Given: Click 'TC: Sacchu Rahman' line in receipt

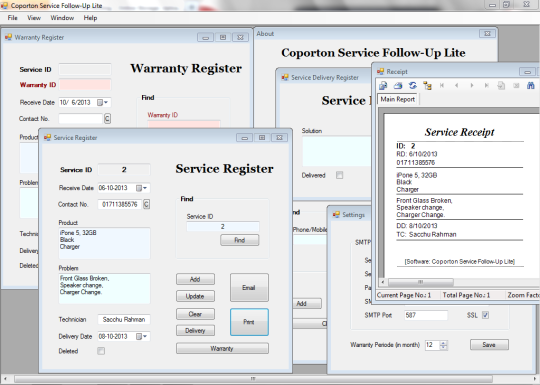Looking at the screenshot, I should (x=426, y=235).
